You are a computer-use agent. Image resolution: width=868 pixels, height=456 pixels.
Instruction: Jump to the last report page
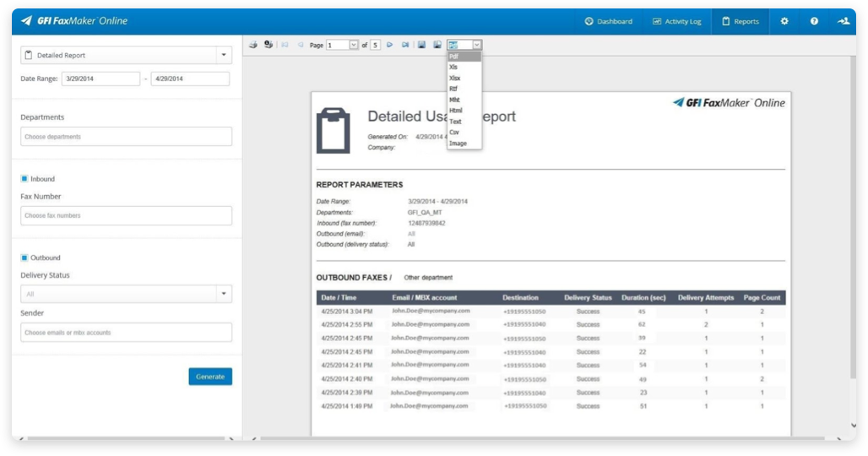[405, 45]
